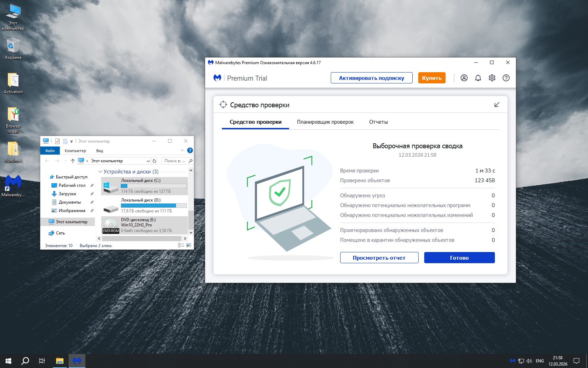Screen dimensions: 588x368
Task: Click the "Просмотреть отчет" button
Action: 379,258
